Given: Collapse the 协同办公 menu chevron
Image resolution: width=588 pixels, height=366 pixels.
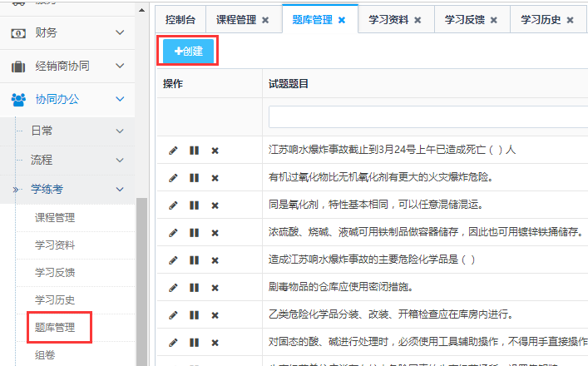Looking at the screenshot, I should point(120,99).
